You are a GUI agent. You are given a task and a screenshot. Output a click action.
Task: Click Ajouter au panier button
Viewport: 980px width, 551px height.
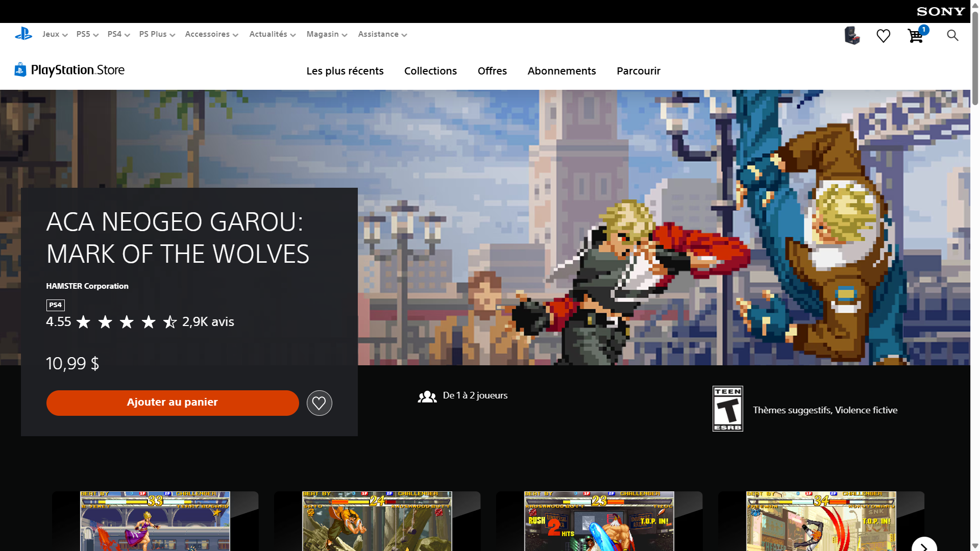(x=173, y=403)
